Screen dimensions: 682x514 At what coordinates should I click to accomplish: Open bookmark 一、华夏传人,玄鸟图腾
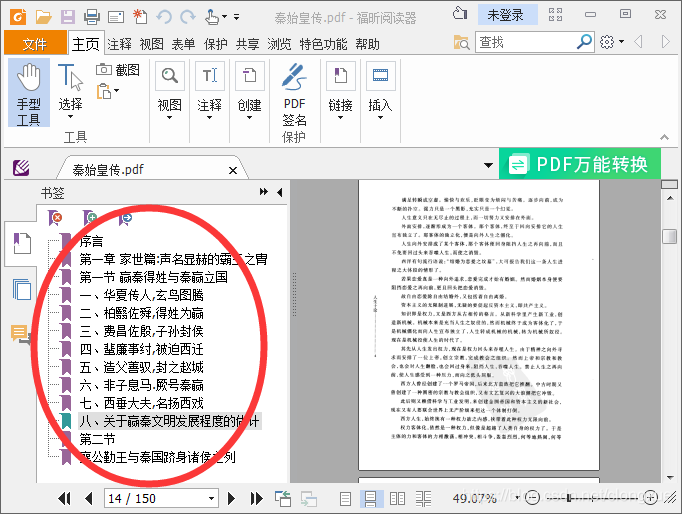pyautogui.click(x=141, y=295)
